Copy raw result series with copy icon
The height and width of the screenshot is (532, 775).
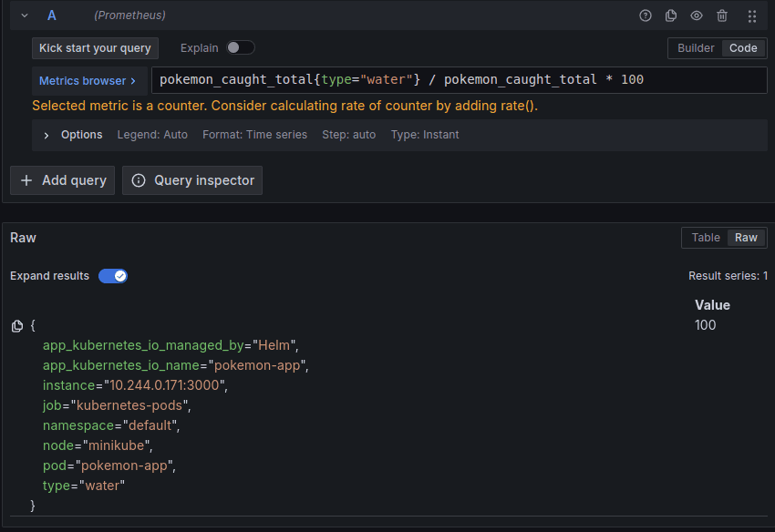[x=17, y=326]
